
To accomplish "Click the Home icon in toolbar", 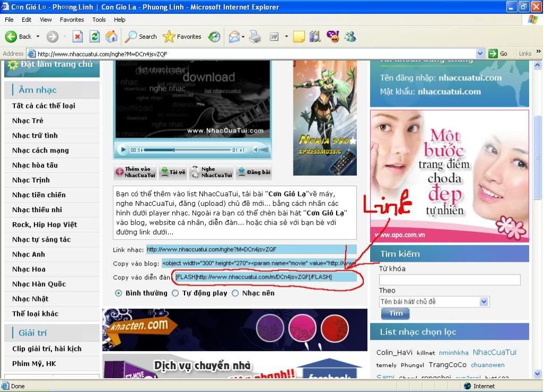I will click(x=111, y=36).
